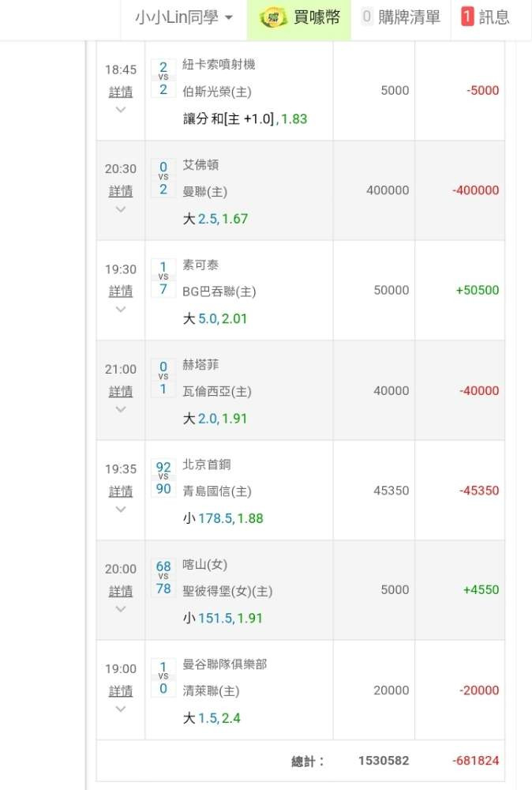Viewport: 532px width, 790px height.
Task: Expand the 20:00 喀山(女) match chevron
Action: 121,609
